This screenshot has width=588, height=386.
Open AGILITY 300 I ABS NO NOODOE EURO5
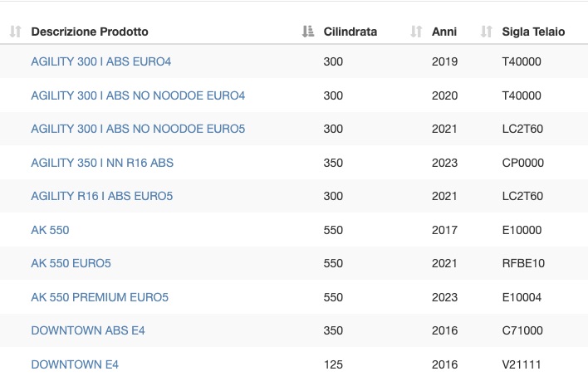pos(138,129)
